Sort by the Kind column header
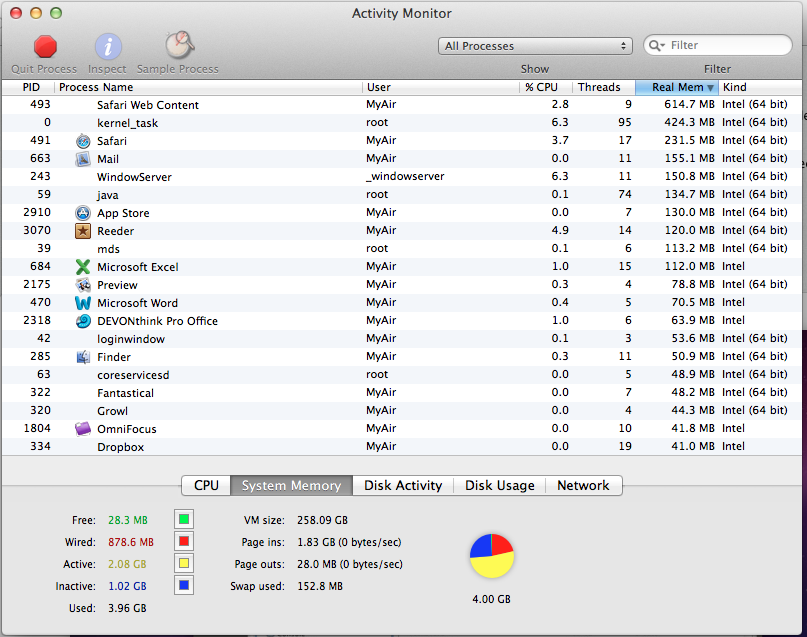Screen dimensions: 807x637 coord(760,87)
